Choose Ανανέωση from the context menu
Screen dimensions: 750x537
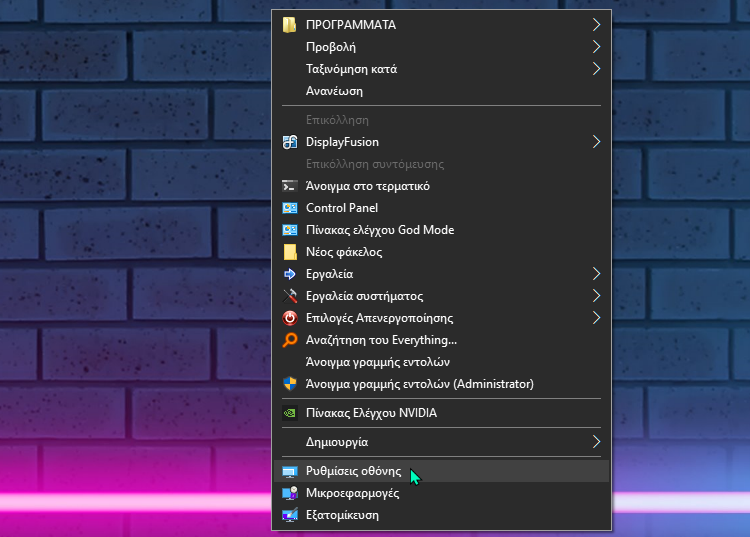pos(441,91)
